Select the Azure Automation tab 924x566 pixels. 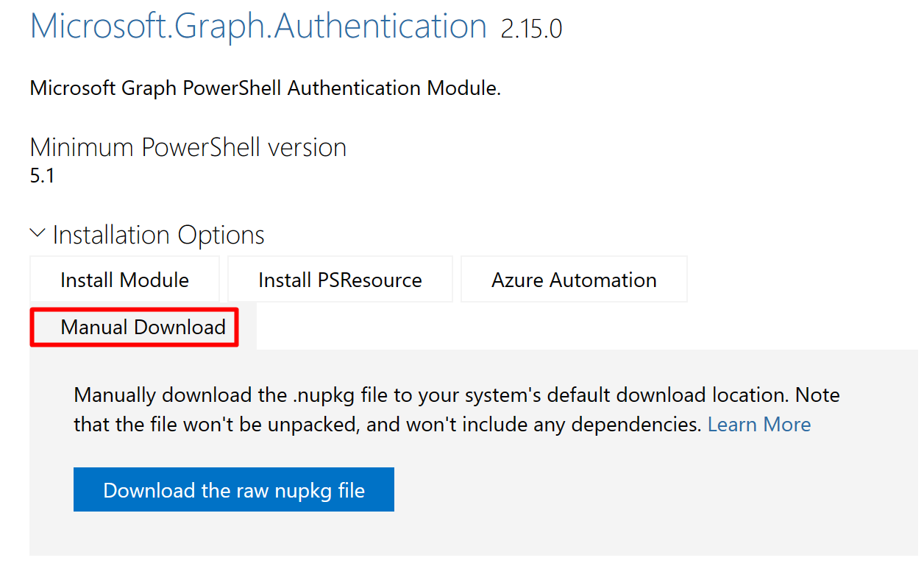[x=574, y=280]
